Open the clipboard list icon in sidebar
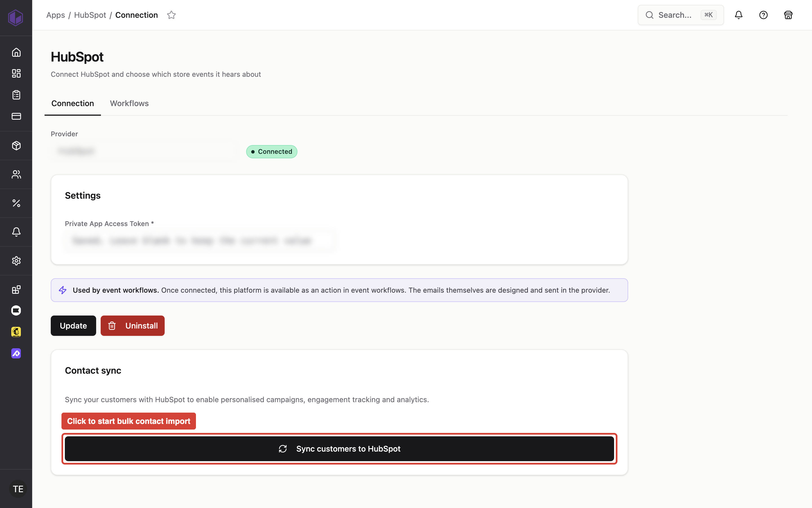 tap(16, 95)
